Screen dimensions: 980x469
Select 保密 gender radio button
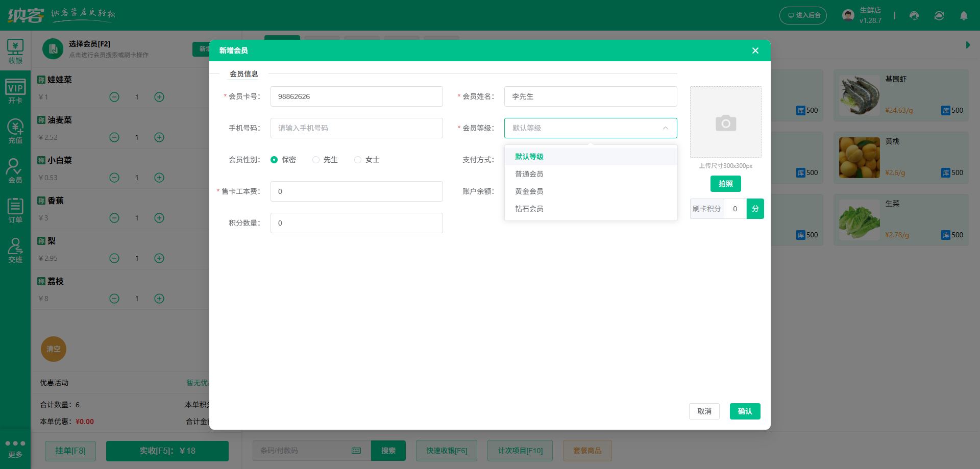pyautogui.click(x=274, y=160)
